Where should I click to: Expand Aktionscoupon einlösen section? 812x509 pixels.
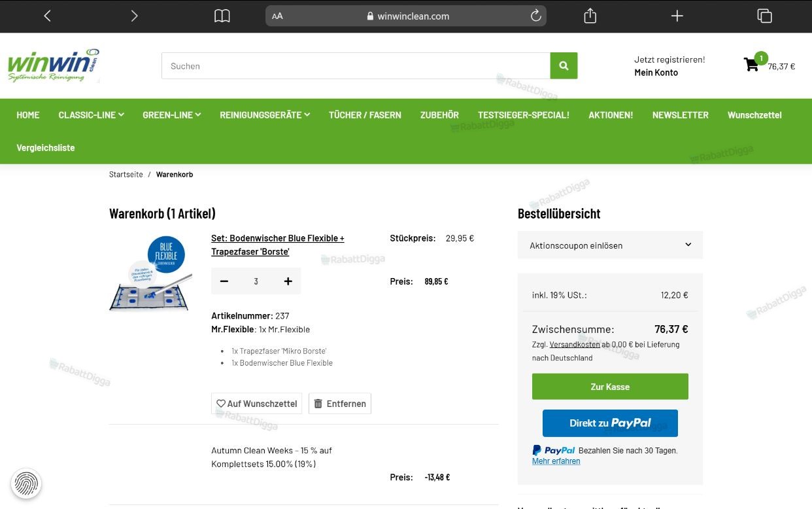tap(610, 245)
